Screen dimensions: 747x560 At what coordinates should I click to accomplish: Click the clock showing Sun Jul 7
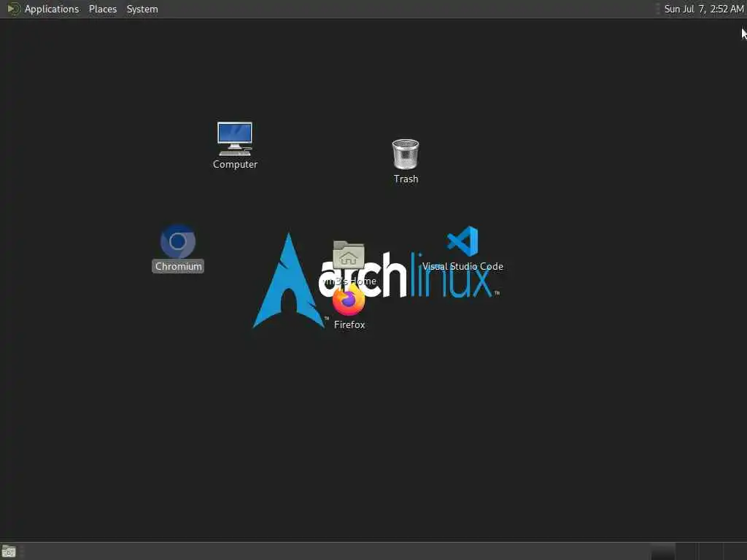[x=704, y=9]
